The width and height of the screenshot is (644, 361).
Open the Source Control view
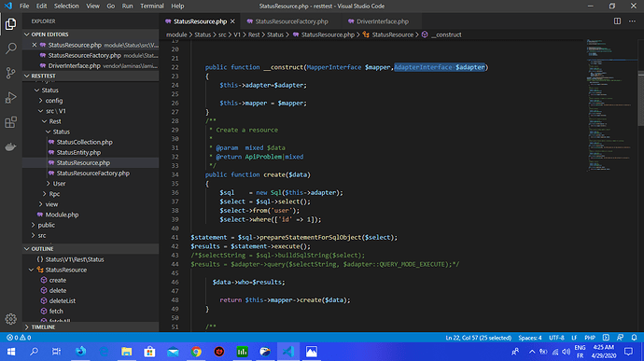click(10, 73)
